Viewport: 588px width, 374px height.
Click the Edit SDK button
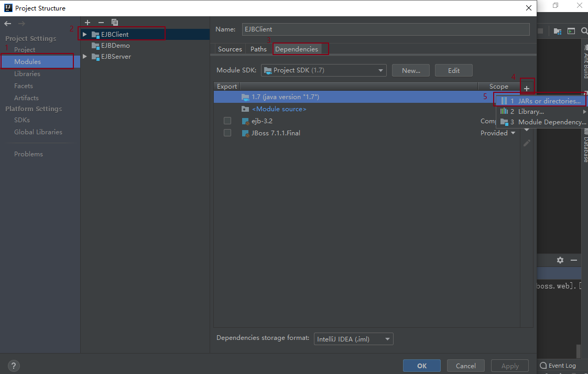453,70
